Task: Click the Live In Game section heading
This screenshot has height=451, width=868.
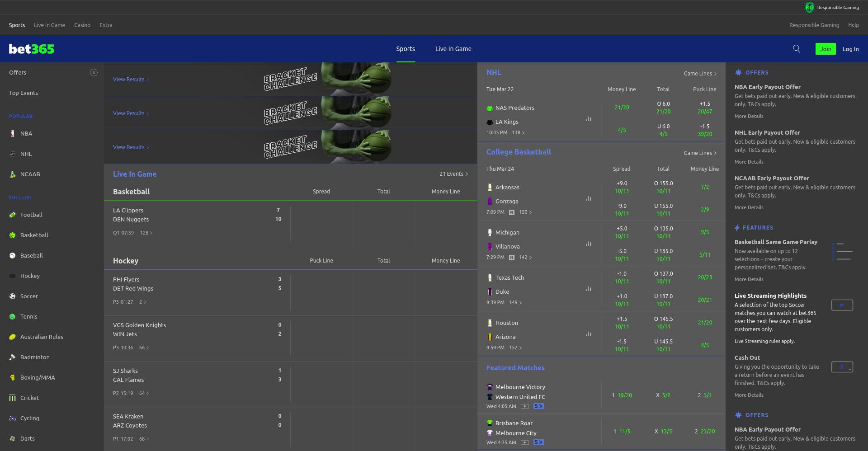Action: (x=135, y=174)
